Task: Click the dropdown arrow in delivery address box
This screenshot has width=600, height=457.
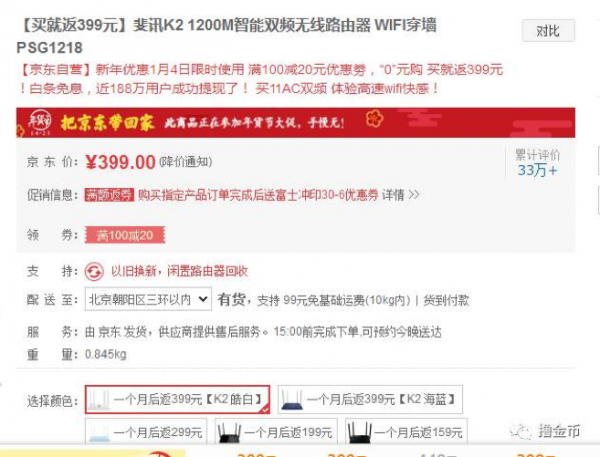Action: 204,299
